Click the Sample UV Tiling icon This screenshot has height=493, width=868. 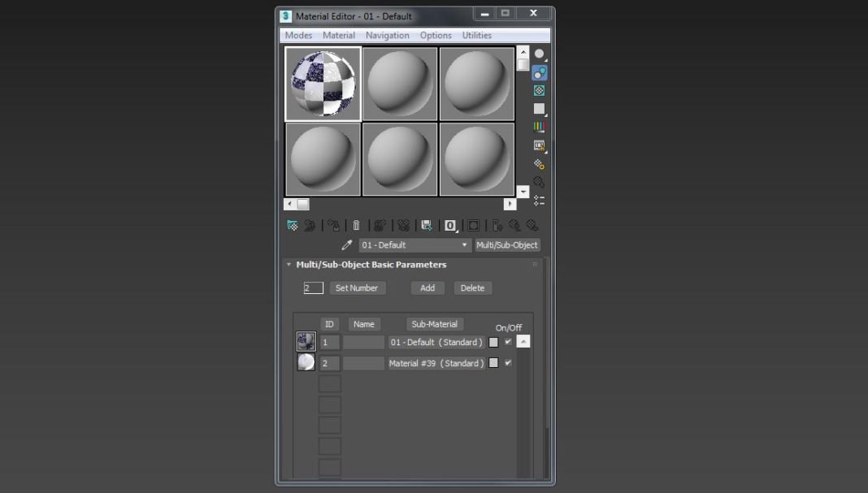coord(539,109)
